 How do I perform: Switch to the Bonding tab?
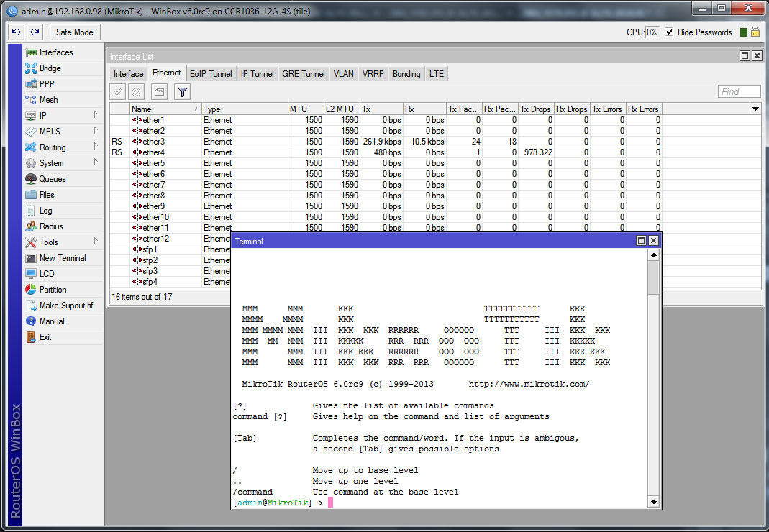406,73
